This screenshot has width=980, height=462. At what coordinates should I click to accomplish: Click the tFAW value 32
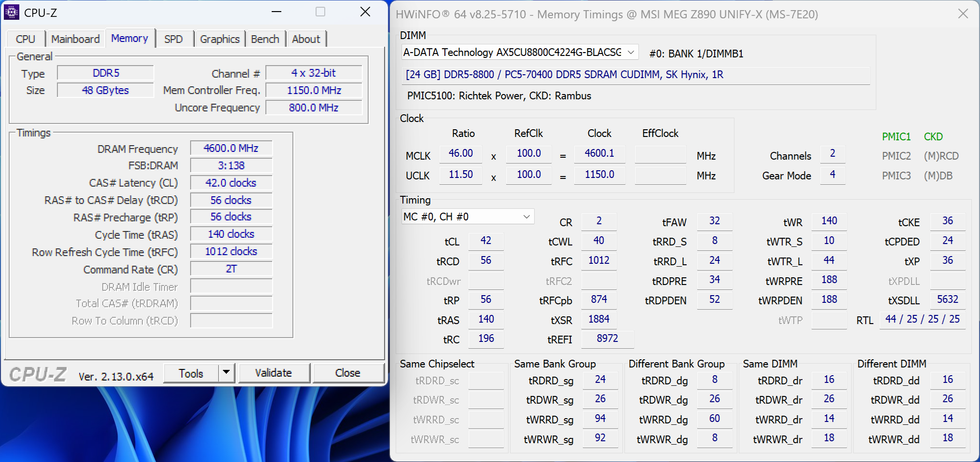click(x=715, y=221)
